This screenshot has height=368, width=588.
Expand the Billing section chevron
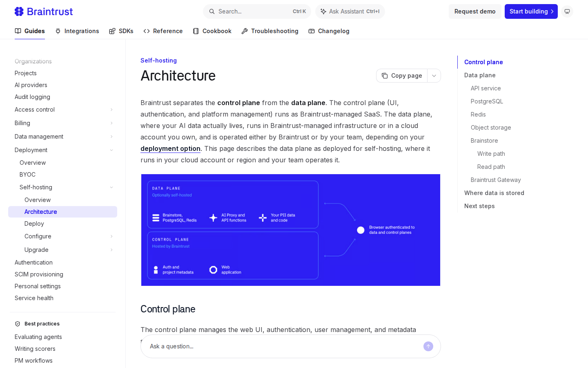click(111, 123)
